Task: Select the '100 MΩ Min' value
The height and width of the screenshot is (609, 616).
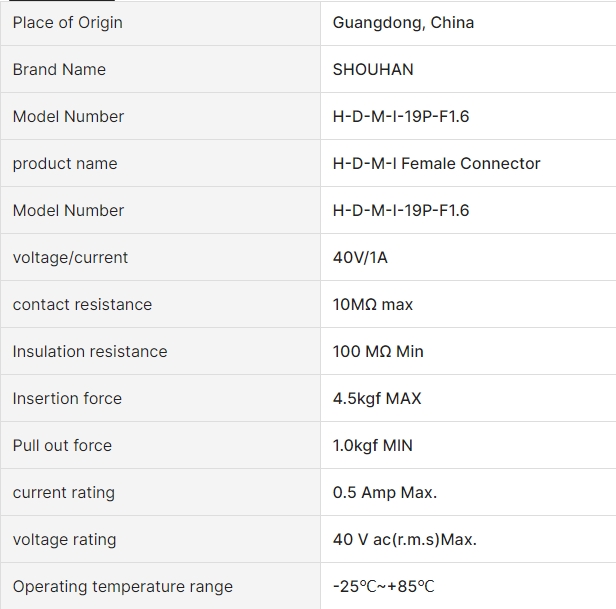Action: 378,352
